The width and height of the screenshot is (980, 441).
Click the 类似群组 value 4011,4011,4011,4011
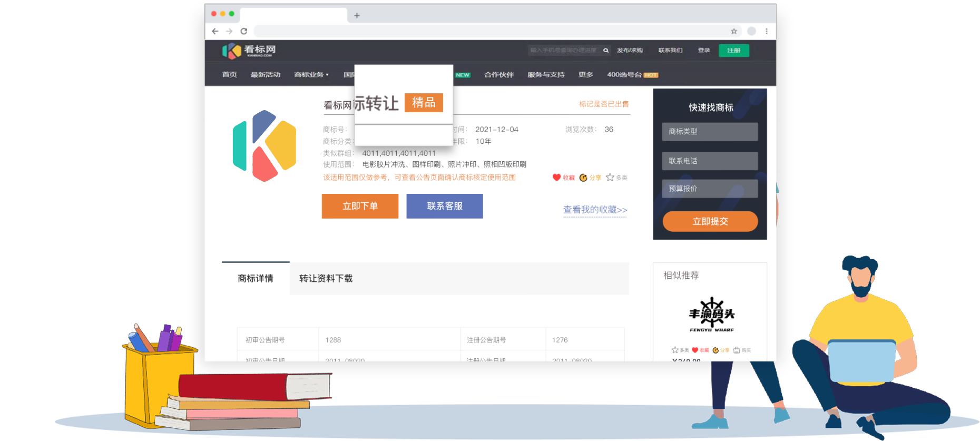coord(399,153)
